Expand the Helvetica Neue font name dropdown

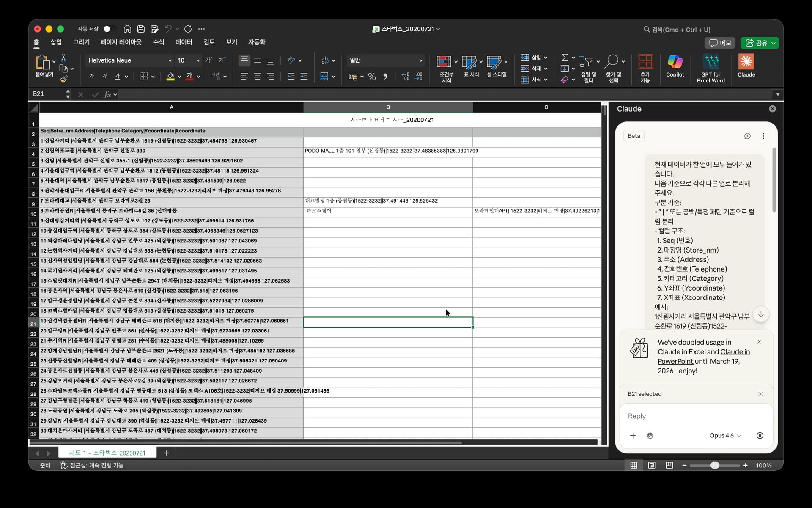(x=170, y=60)
